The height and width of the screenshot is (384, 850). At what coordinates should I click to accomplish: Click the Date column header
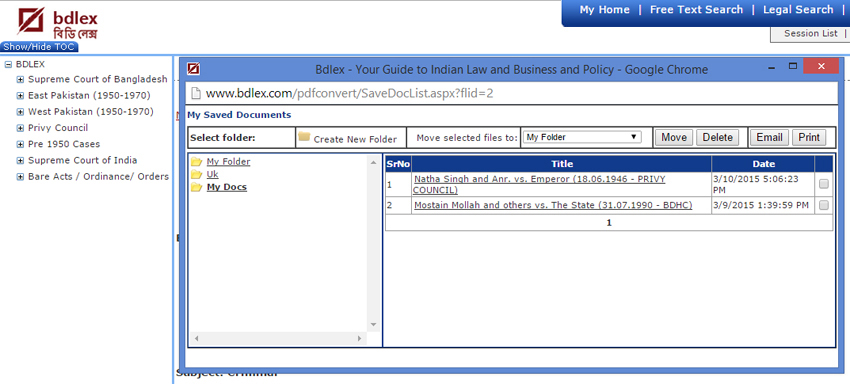tap(763, 164)
